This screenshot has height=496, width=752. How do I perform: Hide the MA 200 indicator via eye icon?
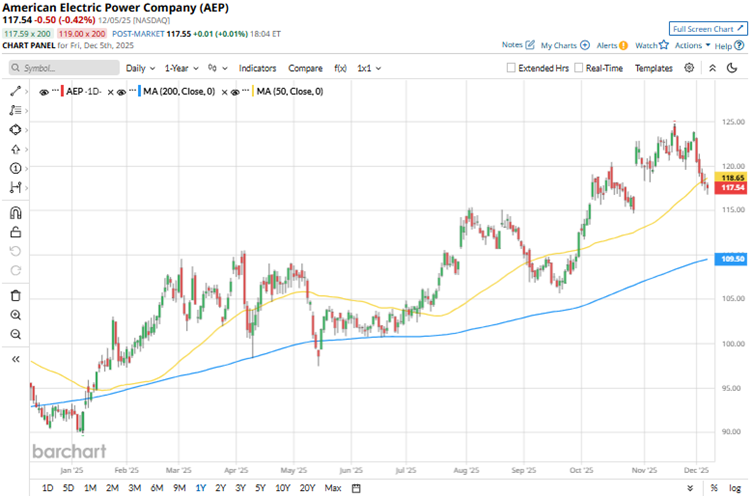pos(119,91)
